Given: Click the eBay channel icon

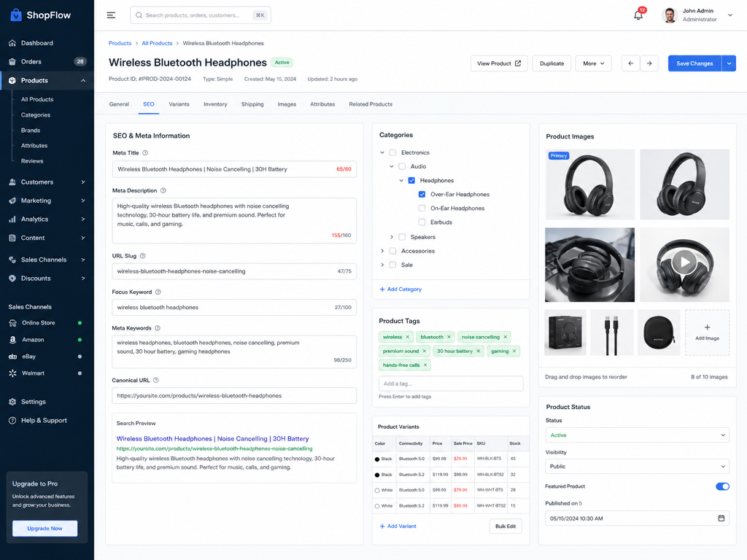Looking at the screenshot, I should pyautogui.click(x=13, y=356).
